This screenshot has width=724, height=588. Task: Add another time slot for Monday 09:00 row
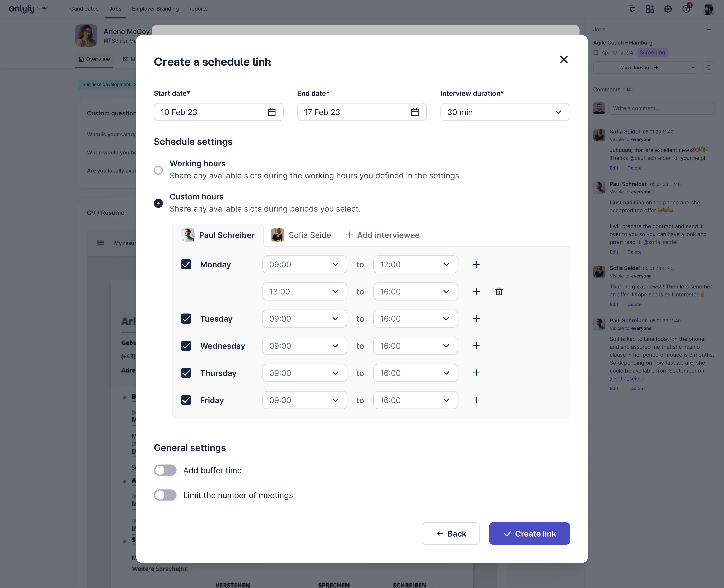coord(476,264)
